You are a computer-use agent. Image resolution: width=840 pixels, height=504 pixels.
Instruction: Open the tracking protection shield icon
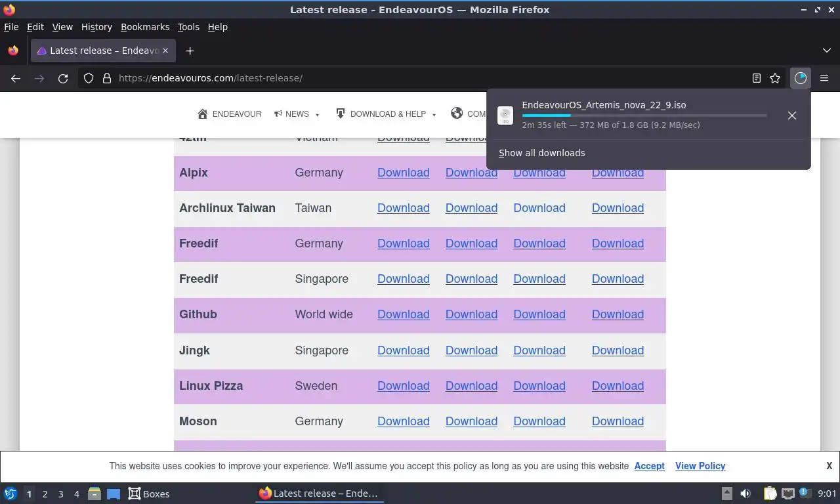click(89, 78)
